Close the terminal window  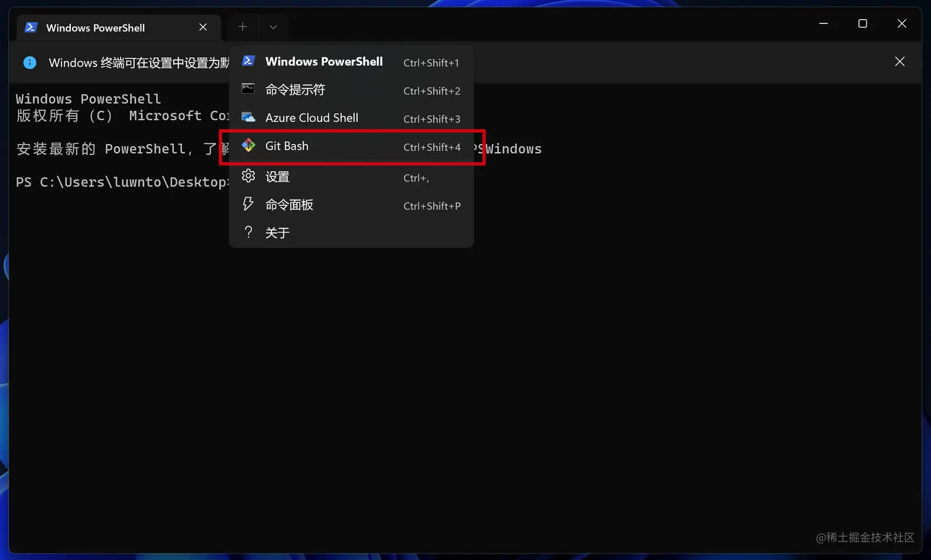click(x=902, y=23)
